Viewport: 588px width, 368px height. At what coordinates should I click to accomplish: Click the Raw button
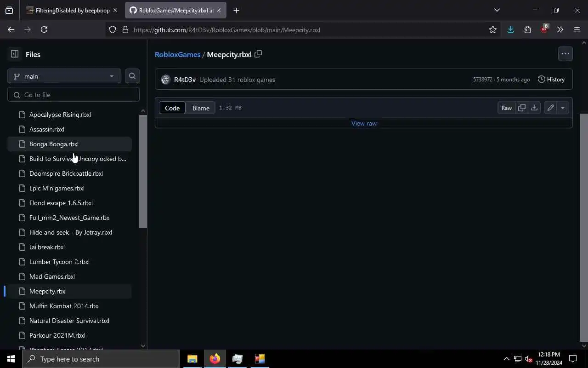pos(507,108)
